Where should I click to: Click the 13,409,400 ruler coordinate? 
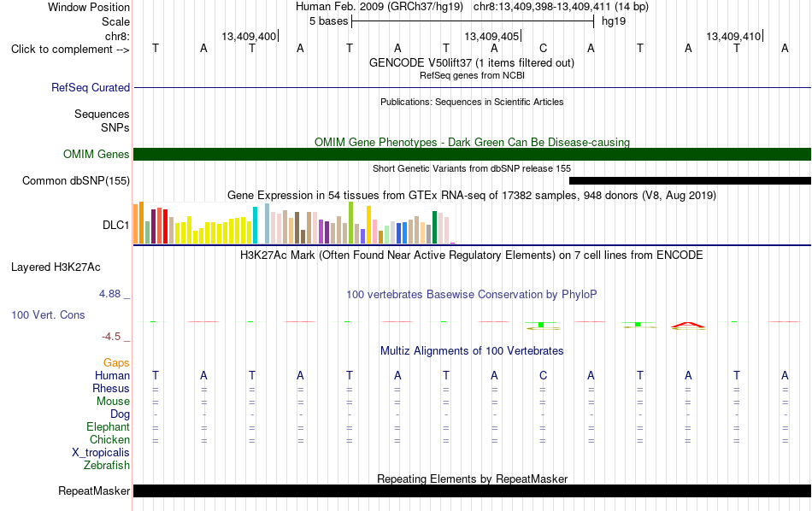pos(249,36)
